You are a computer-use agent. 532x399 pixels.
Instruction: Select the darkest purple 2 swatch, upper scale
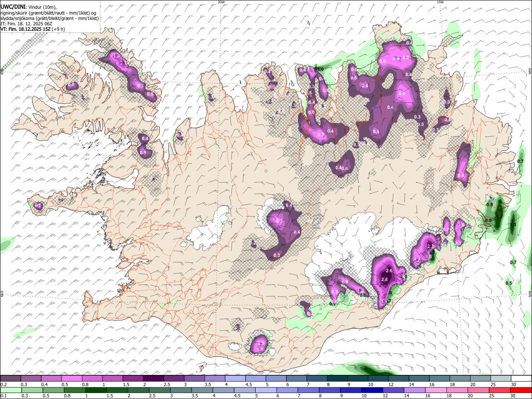[153, 378]
